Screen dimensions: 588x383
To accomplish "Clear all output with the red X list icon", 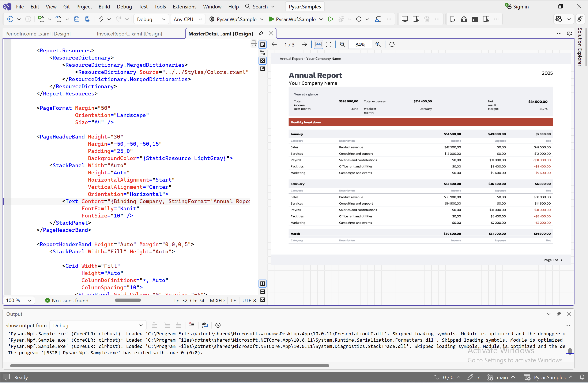I will [x=192, y=325].
